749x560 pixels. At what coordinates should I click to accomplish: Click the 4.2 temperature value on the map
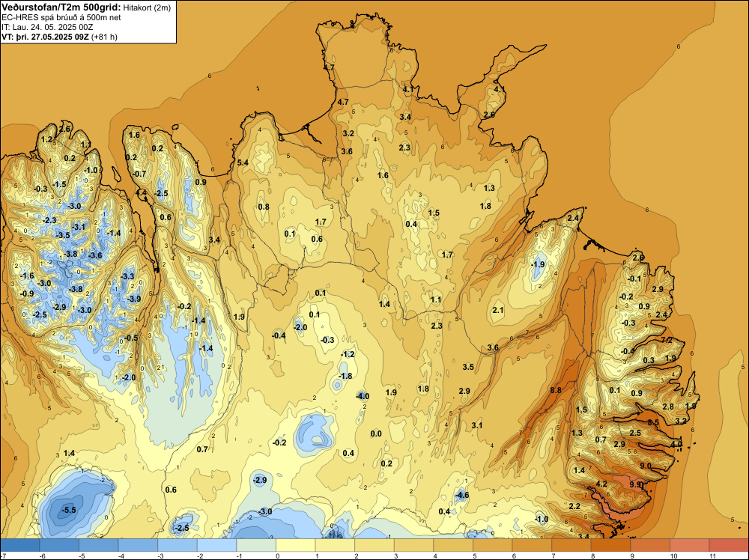601,484
